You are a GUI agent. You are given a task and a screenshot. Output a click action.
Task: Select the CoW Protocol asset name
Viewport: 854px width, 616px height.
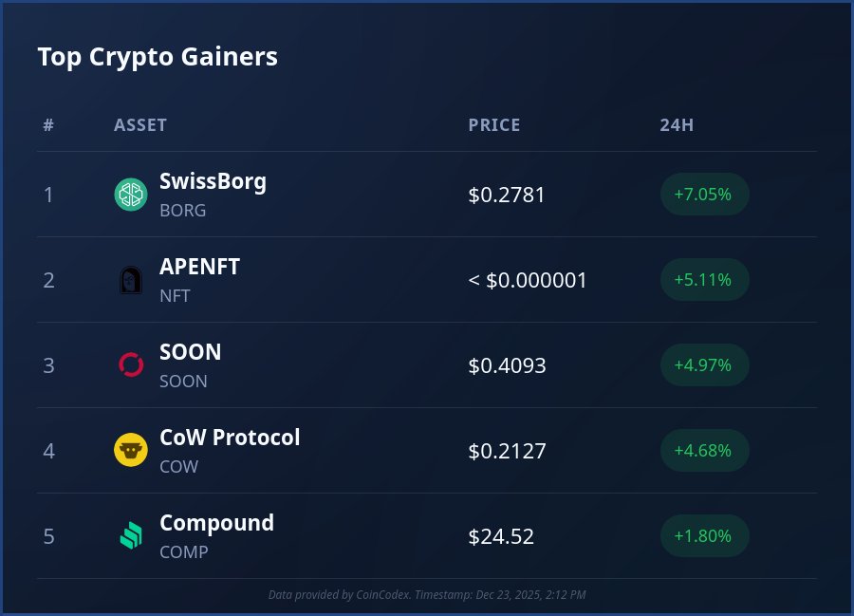230,438
